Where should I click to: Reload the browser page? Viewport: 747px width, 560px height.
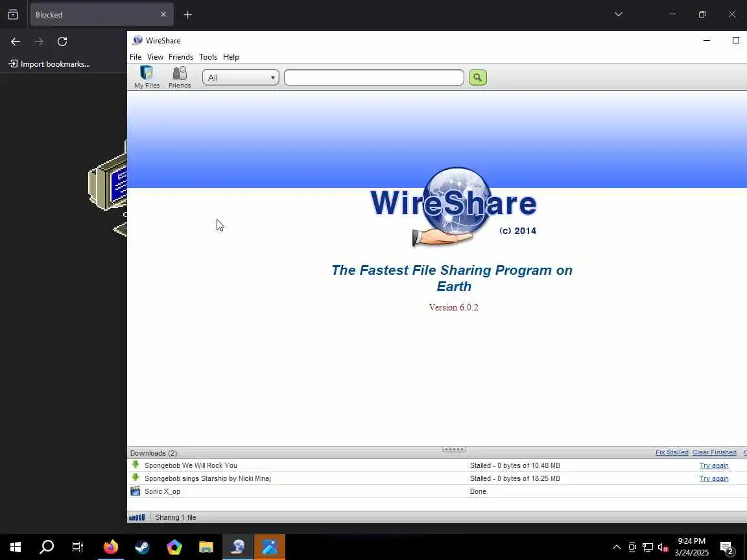tap(62, 41)
